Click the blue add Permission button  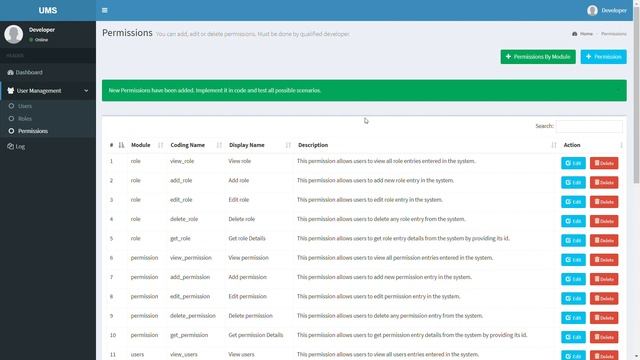click(x=603, y=57)
